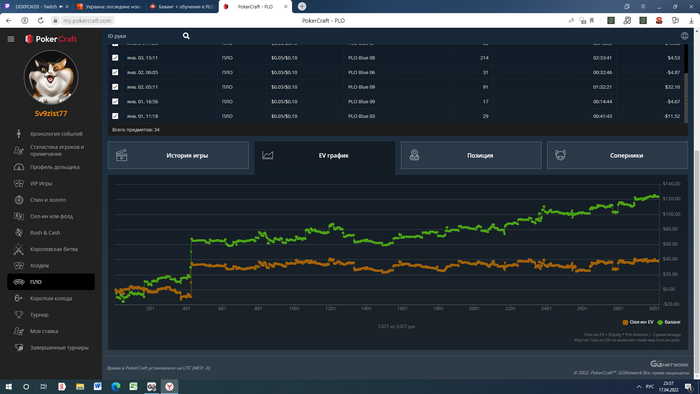
Task: Toggle the Олл-ин EV legend swatch
Action: (625, 322)
